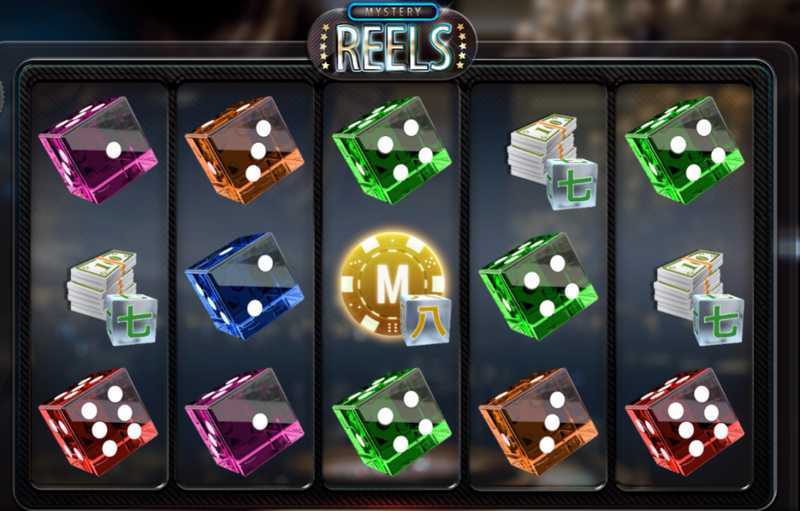The image size is (800, 511).
Task: Click the green dice at top of middle reel
Action: click(x=391, y=150)
